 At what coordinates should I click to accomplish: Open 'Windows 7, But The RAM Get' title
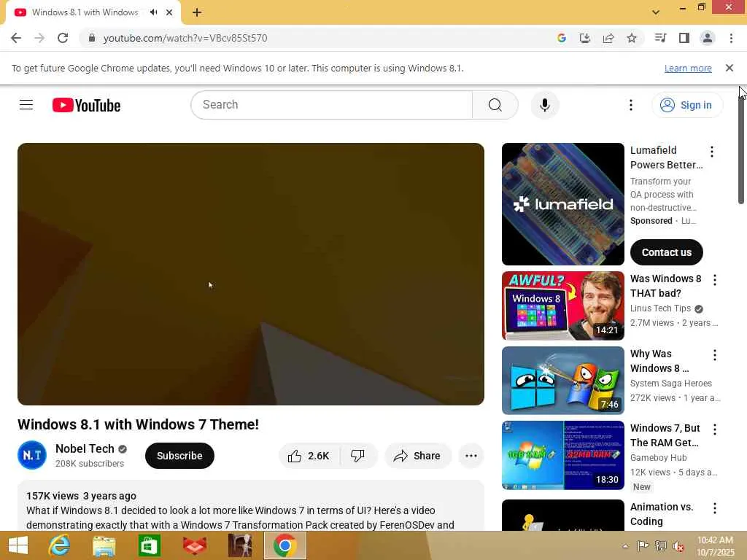(665, 435)
